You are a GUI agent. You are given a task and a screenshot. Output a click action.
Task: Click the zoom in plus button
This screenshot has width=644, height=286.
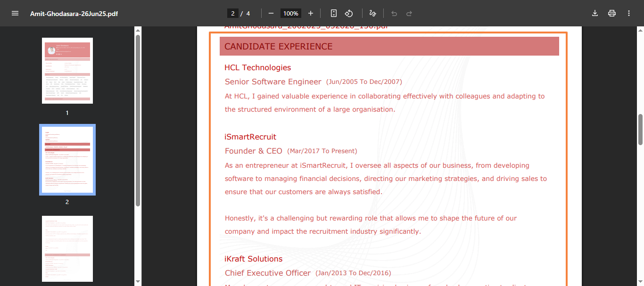tap(311, 13)
